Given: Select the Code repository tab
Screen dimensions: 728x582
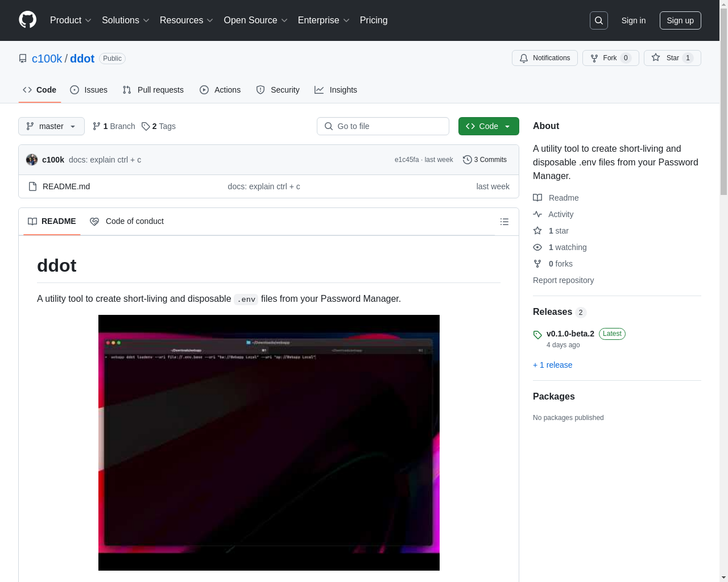Looking at the screenshot, I should point(40,90).
